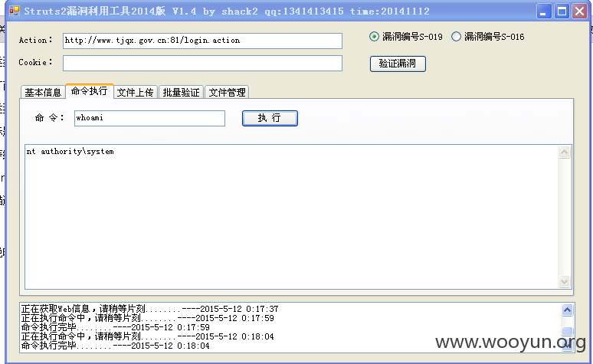This screenshot has height=364, width=593.
Task: Click the log panel scrollbar thumb
Action: 567,332
